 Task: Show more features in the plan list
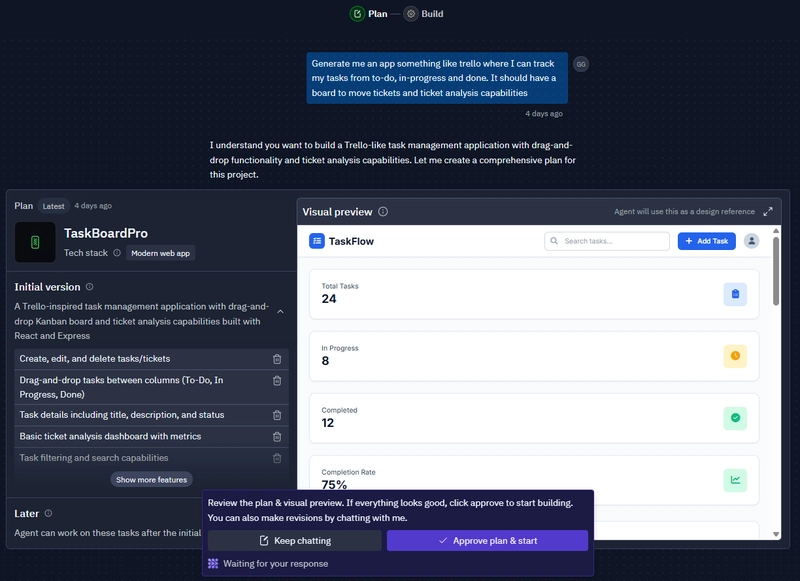coord(152,479)
